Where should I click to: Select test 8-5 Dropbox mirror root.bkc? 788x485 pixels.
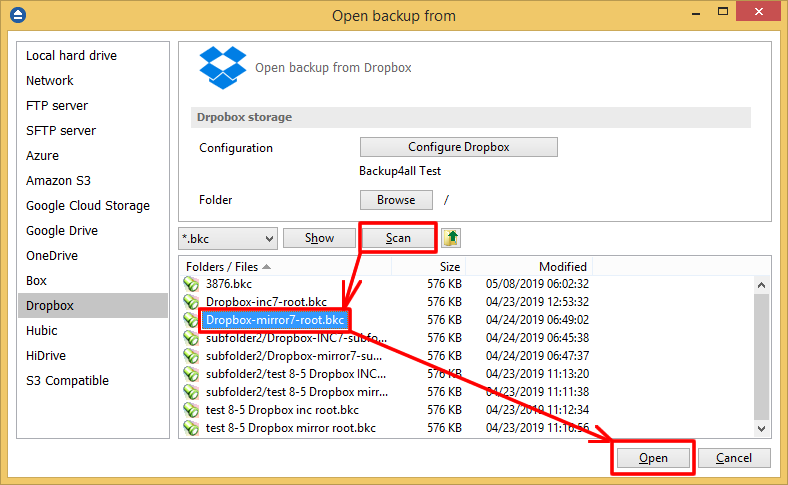tap(291, 428)
